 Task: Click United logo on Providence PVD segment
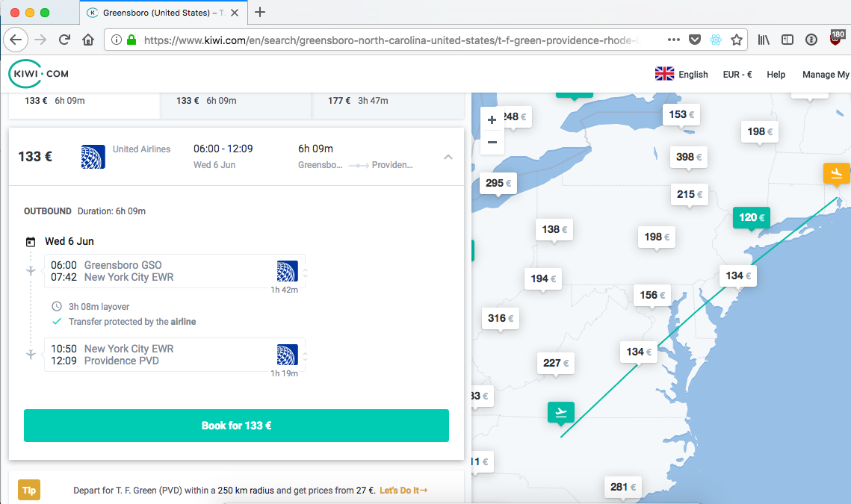coord(287,355)
